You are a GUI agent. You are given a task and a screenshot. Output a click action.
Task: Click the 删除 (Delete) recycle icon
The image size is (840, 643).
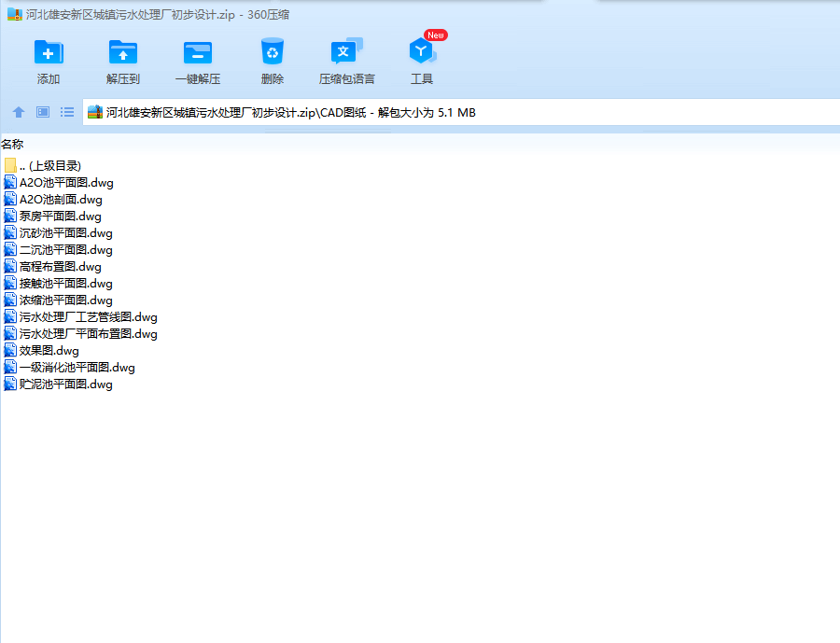click(x=273, y=51)
